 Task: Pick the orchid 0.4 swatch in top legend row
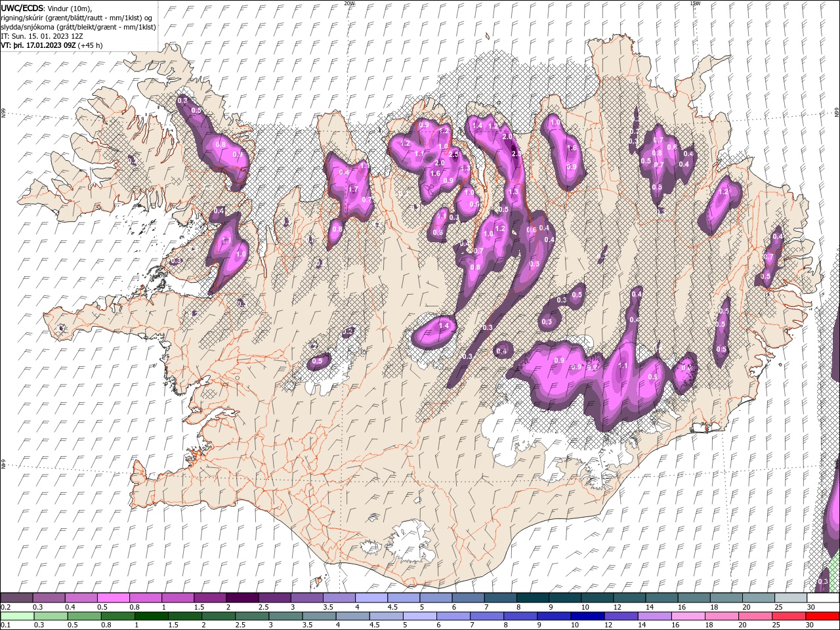81,598
